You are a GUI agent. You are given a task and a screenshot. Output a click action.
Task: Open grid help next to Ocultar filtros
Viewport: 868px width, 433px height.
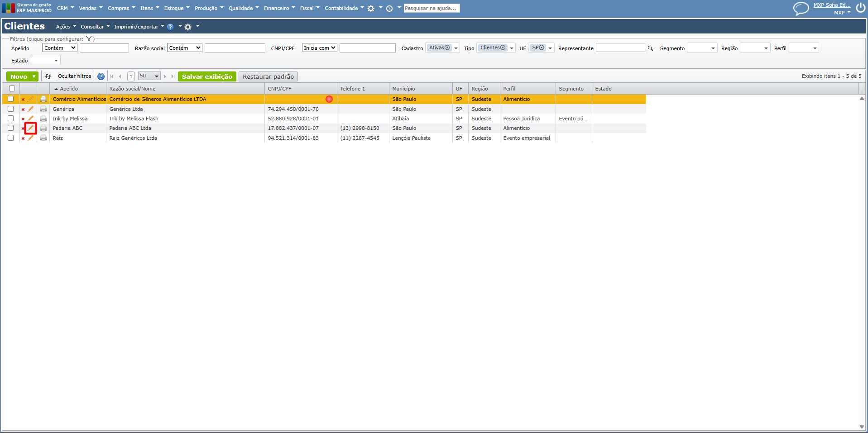[x=101, y=76]
